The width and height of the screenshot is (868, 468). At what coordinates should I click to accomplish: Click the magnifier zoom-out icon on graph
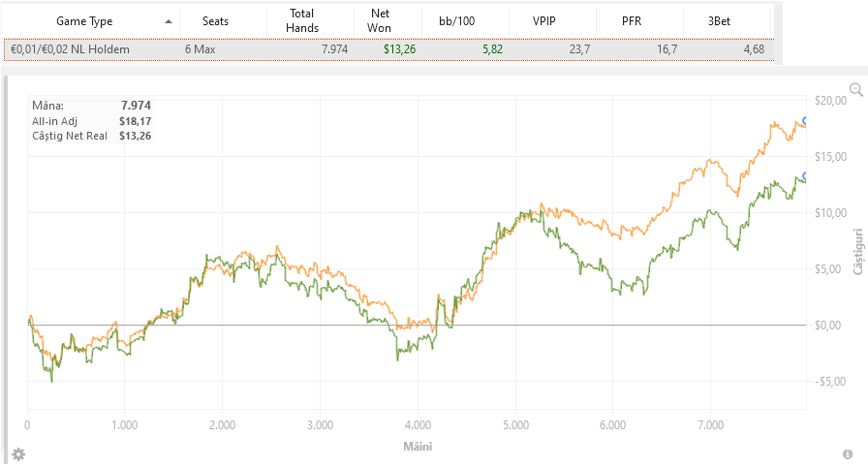coord(855,89)
